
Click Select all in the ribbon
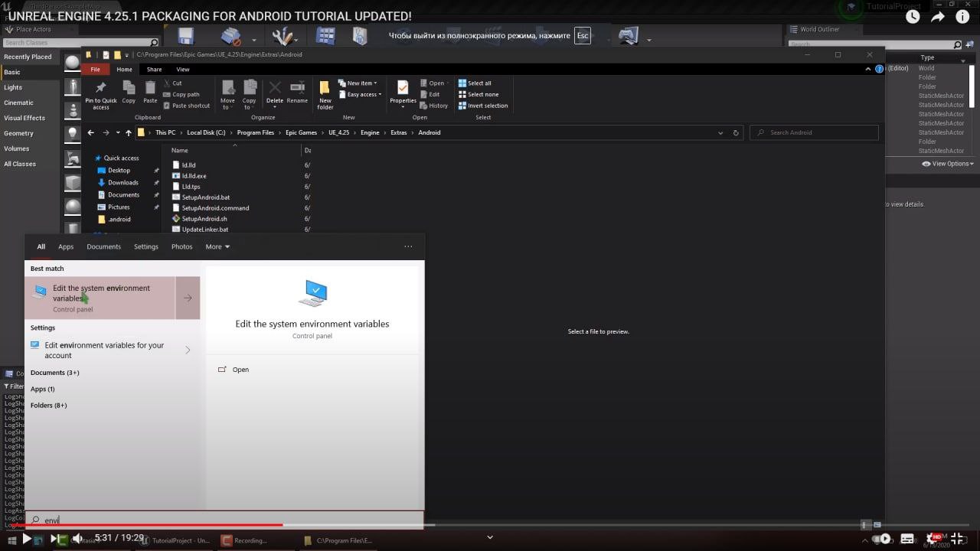(x=475, y=83)
